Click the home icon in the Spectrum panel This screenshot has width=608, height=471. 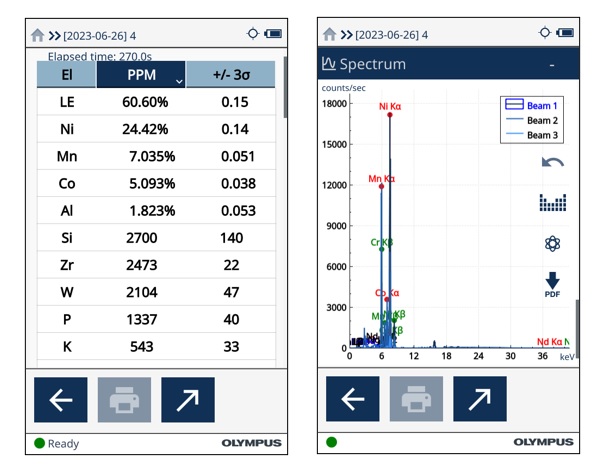coord(329,35)
